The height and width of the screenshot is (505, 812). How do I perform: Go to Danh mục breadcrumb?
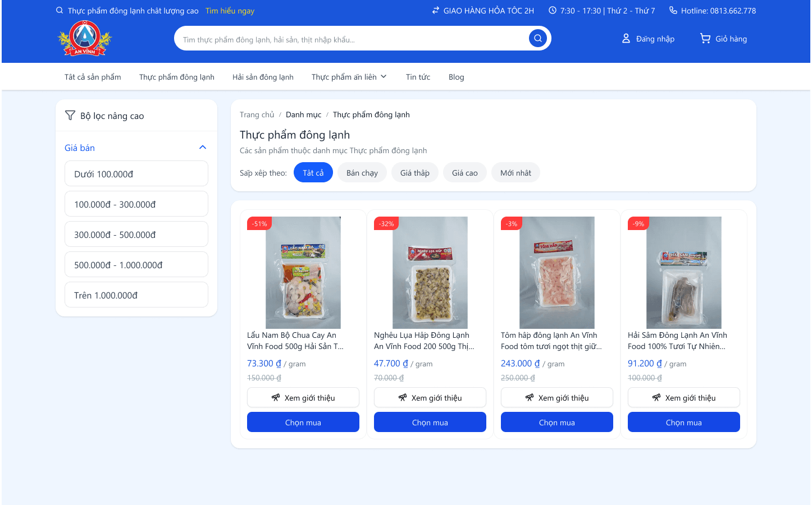(x=304, y=114)
